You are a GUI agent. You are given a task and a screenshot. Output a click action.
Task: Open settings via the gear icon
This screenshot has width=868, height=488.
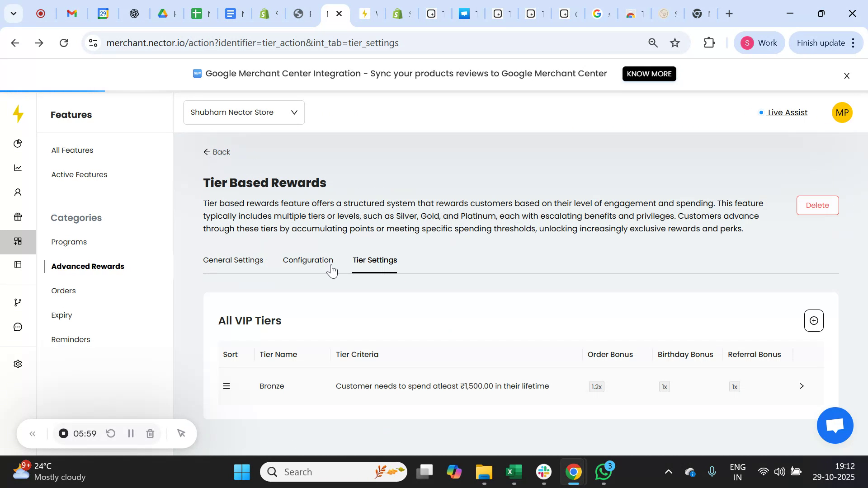(x=18, y=364)
